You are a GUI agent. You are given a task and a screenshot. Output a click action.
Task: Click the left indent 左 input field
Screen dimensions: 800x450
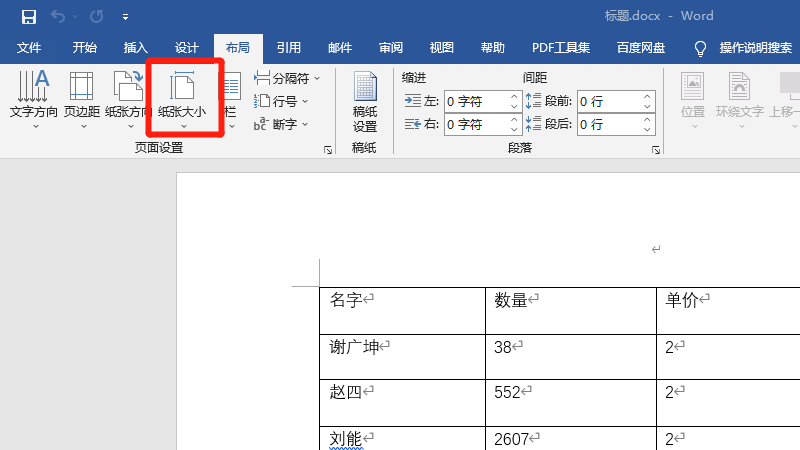coord(476,101)
